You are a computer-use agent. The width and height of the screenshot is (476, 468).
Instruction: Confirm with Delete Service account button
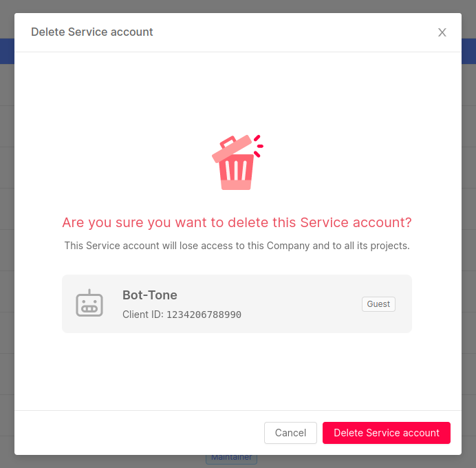(386, 432)
